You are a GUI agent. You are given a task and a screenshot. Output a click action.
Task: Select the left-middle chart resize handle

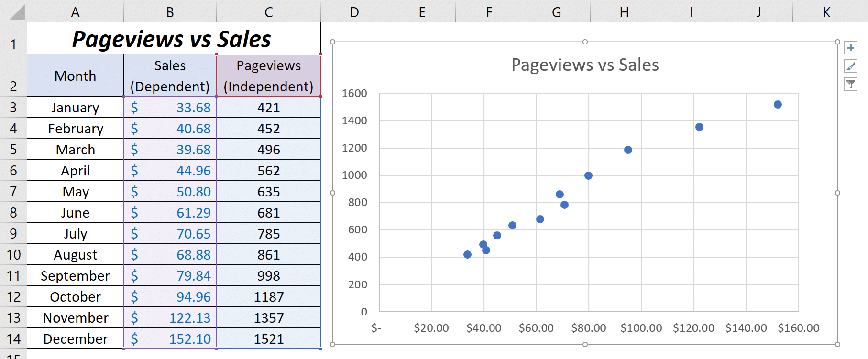click(x=333, y=193)
